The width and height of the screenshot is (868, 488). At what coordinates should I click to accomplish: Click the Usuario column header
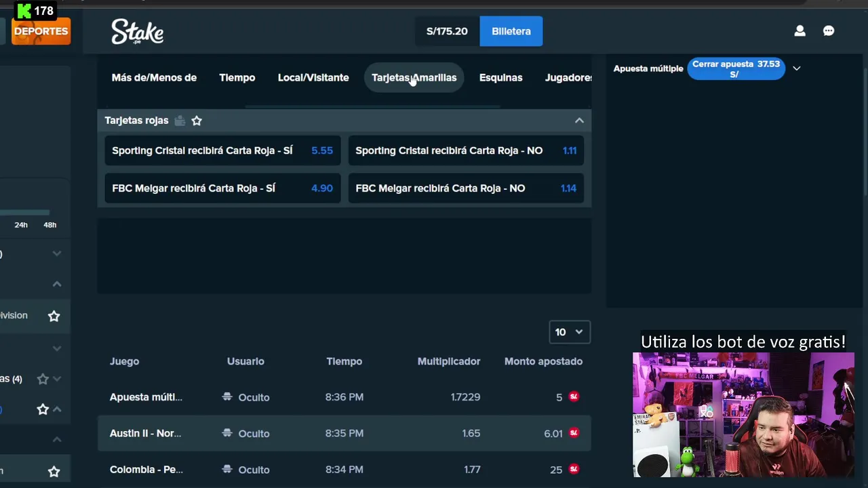point(245,361)
